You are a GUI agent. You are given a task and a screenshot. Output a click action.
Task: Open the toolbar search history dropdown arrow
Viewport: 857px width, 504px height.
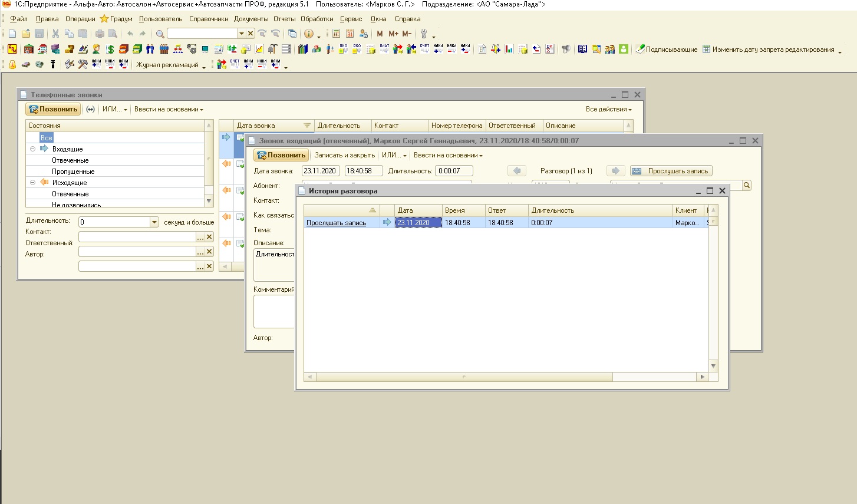[x=241, y=34]
